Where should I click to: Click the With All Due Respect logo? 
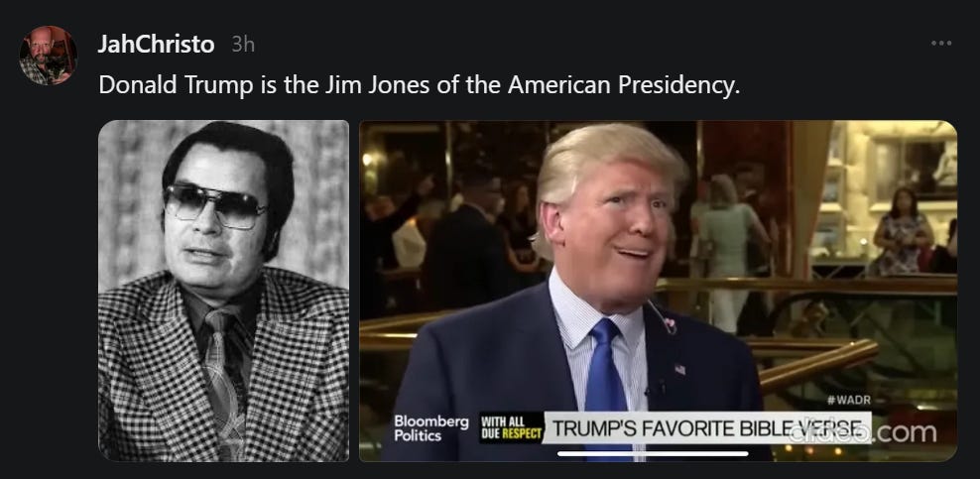pyautogui.click(x=511, y=428)
